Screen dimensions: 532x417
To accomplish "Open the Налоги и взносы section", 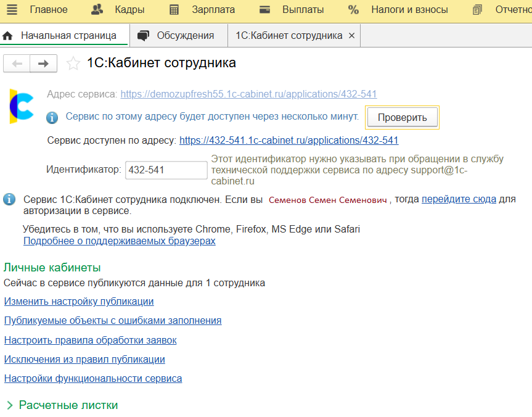I will (x=409, y=9).
